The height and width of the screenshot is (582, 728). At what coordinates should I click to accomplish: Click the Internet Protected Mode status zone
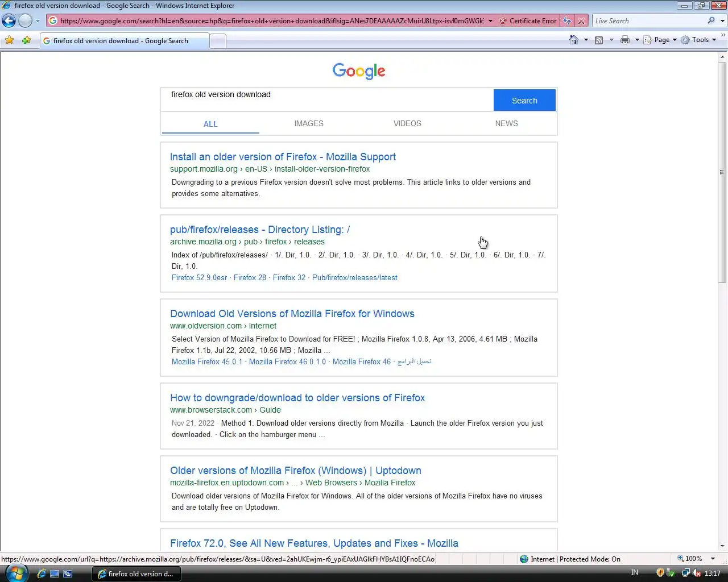[570, 559]
